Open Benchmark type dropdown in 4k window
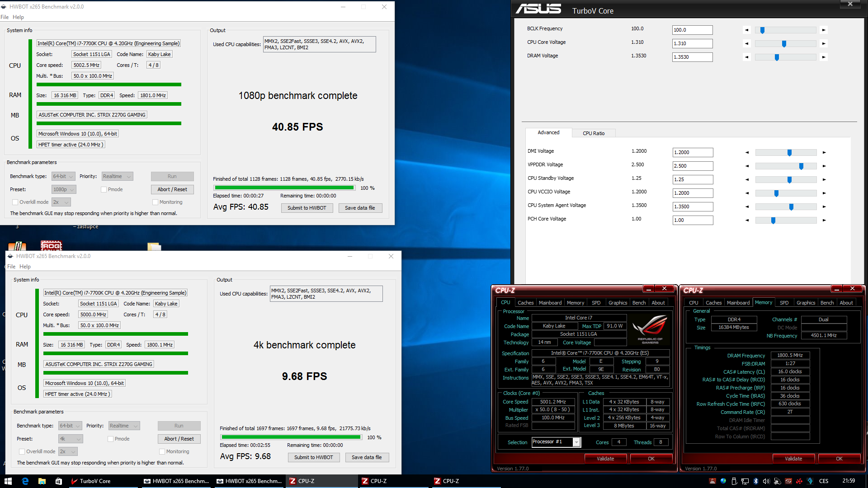Viewport: 868px width, 488px height. 70,426
